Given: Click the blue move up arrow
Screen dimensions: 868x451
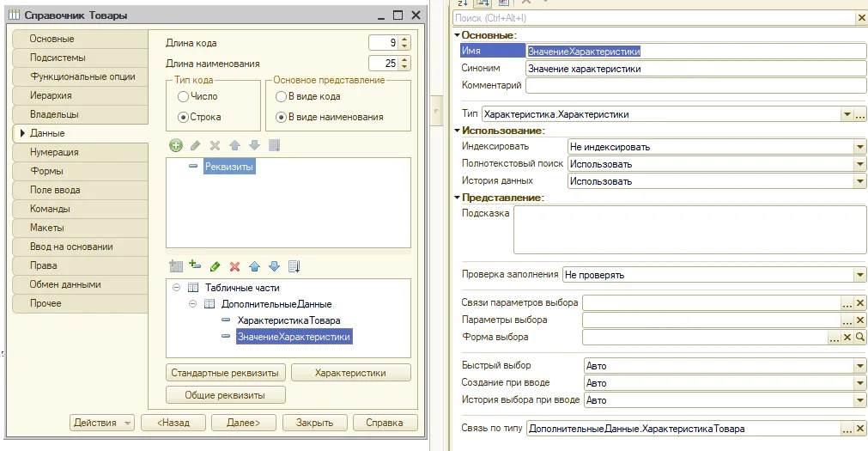Looking at the screenshot, I should [254, 266].
